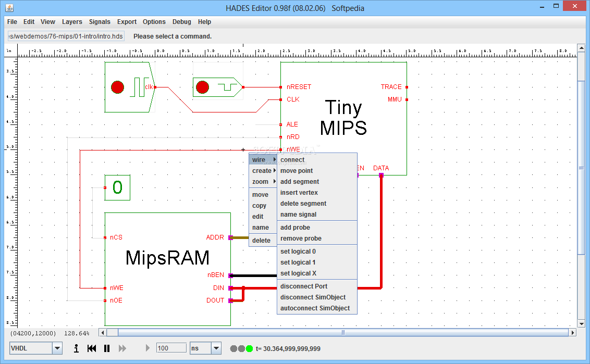
Task: Select the Tiny MIPS component label
Action: pos(343,118)
